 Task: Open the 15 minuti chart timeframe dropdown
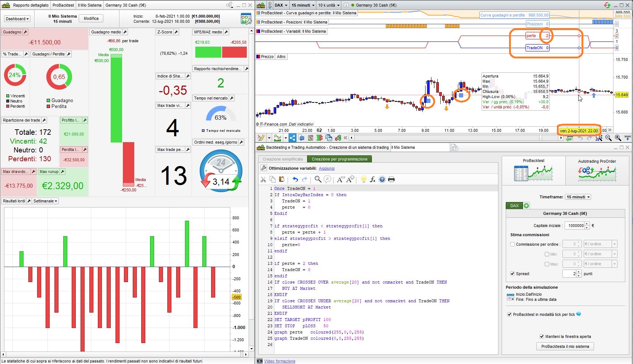click(303, 5)
